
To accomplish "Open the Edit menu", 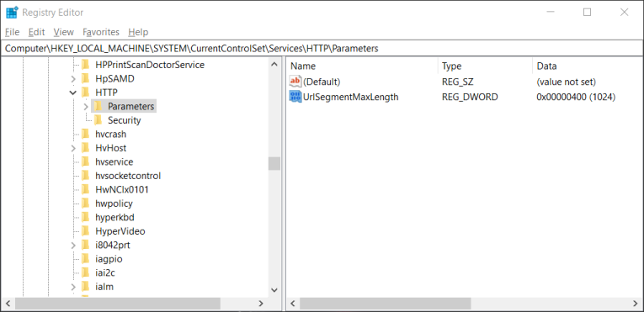I will (x=36, y=32).
